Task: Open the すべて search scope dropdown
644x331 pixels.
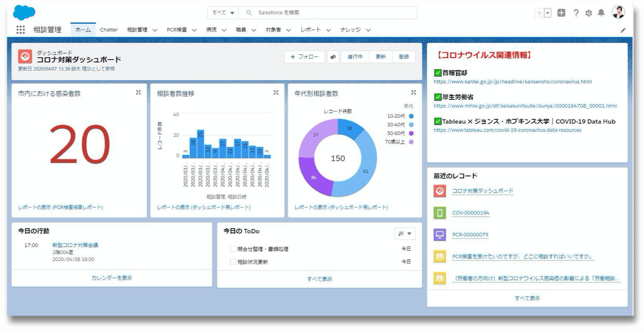Action: [223, 13]
